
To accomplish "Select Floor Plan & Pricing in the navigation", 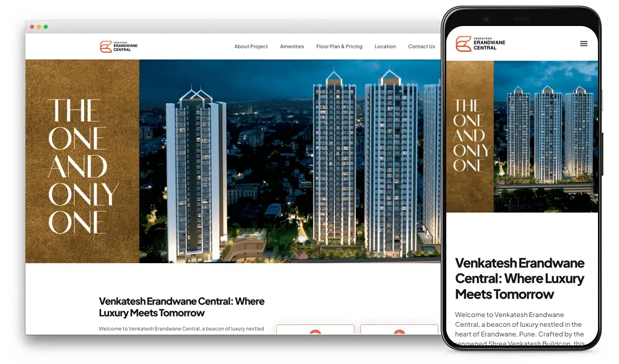I will 339,46.
